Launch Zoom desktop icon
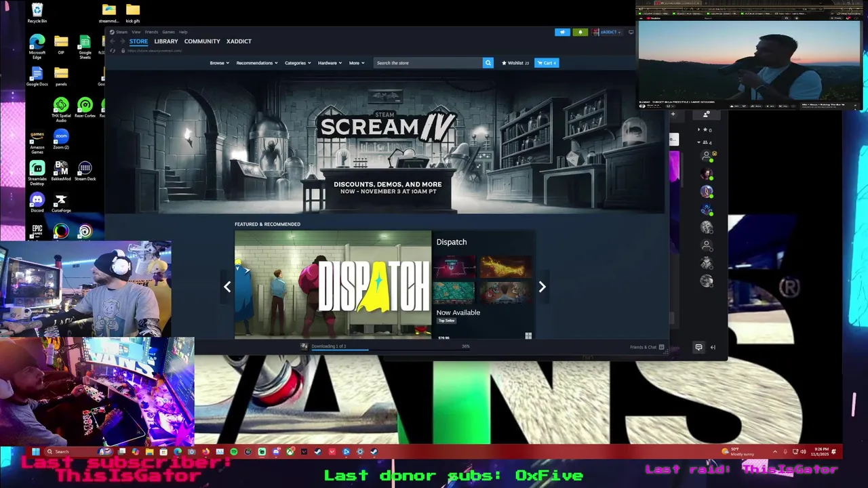Viewport: 868px width, 488px height. coord(61,140)
